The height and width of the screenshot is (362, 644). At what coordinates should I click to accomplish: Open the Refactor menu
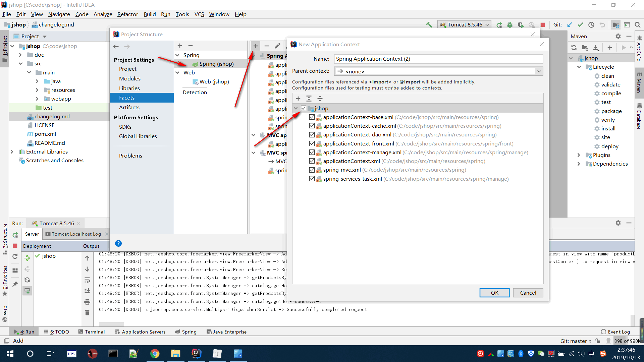click(127, 14)
